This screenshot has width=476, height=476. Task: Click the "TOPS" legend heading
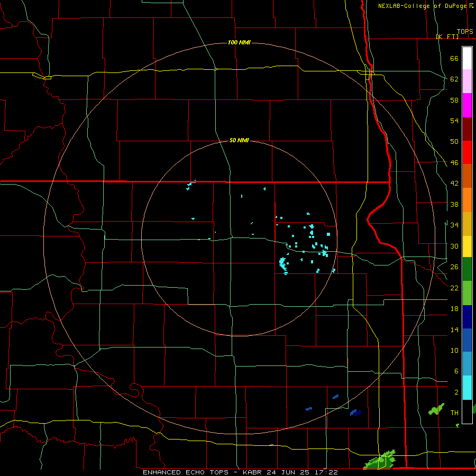465,31
